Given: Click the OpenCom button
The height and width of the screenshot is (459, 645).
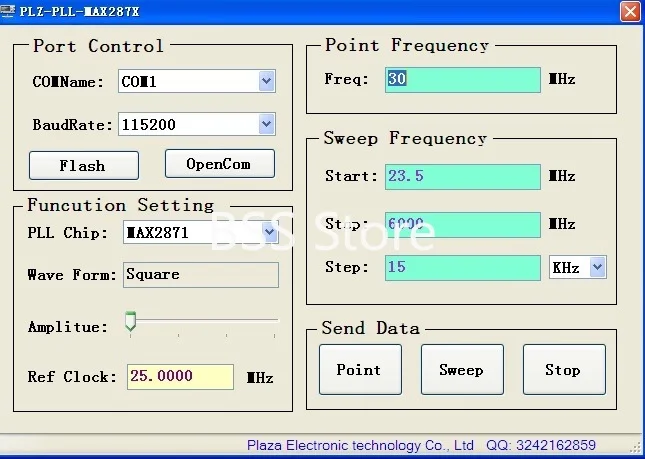Looking at the screenshot, I should 220,164.
